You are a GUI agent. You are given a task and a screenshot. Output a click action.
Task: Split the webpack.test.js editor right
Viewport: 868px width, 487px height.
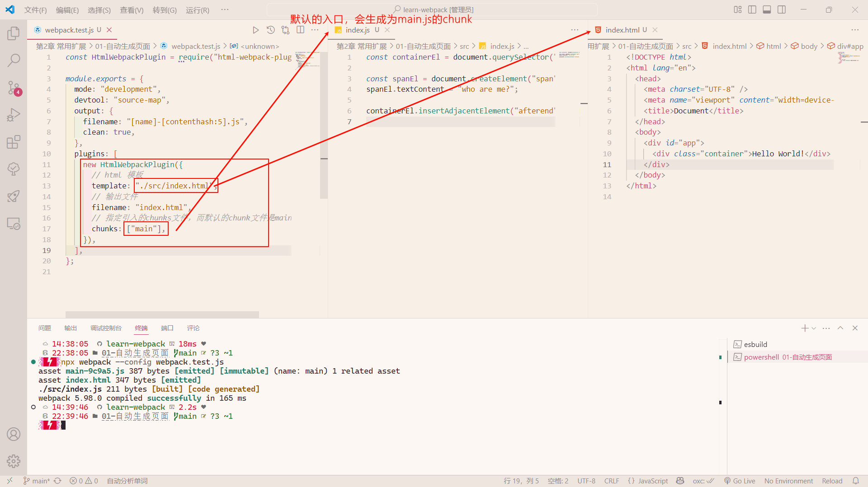[x=300, y=30]
